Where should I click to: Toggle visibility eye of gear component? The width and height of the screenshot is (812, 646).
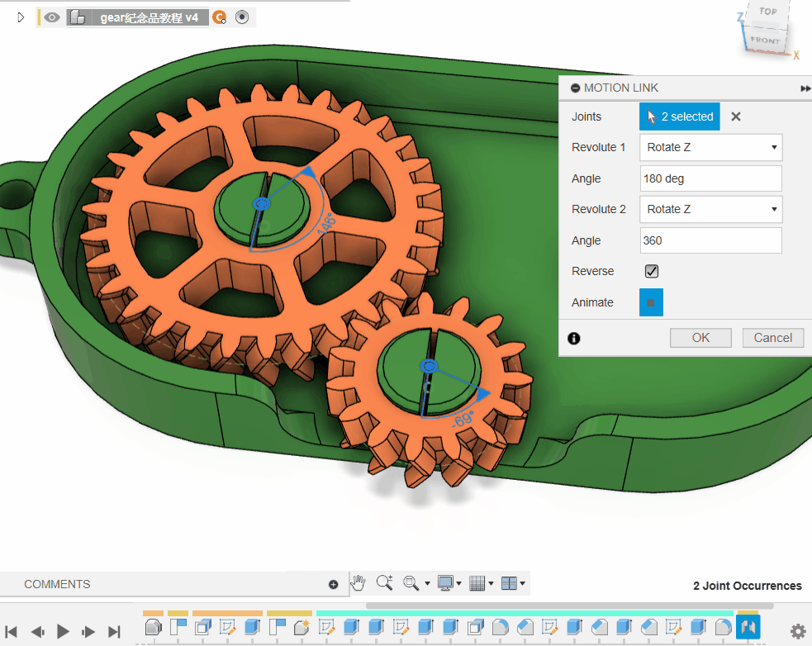point(53,17)
